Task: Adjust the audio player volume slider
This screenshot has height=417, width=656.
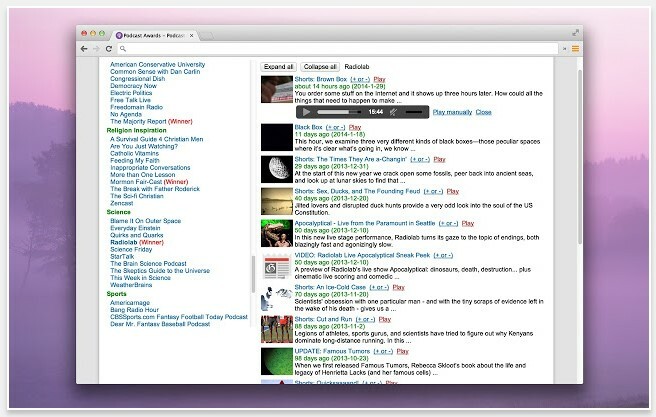Action: [x=414, y=112]
